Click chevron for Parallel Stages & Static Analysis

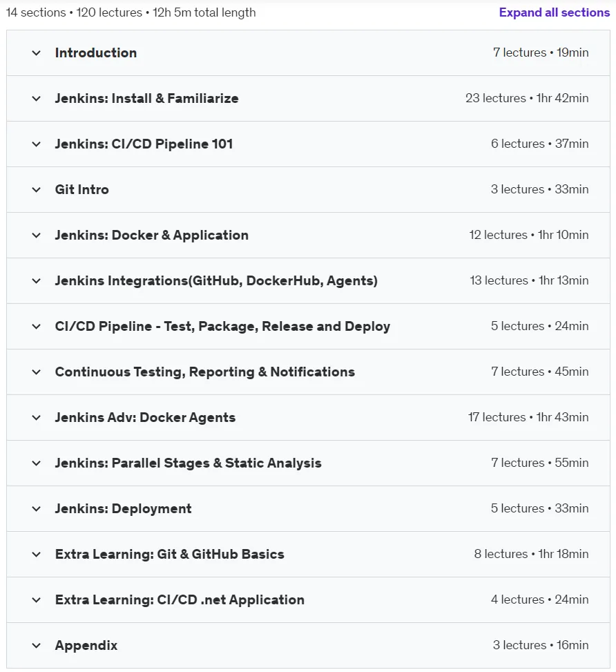pyautogui.click(x=37, y=463)
